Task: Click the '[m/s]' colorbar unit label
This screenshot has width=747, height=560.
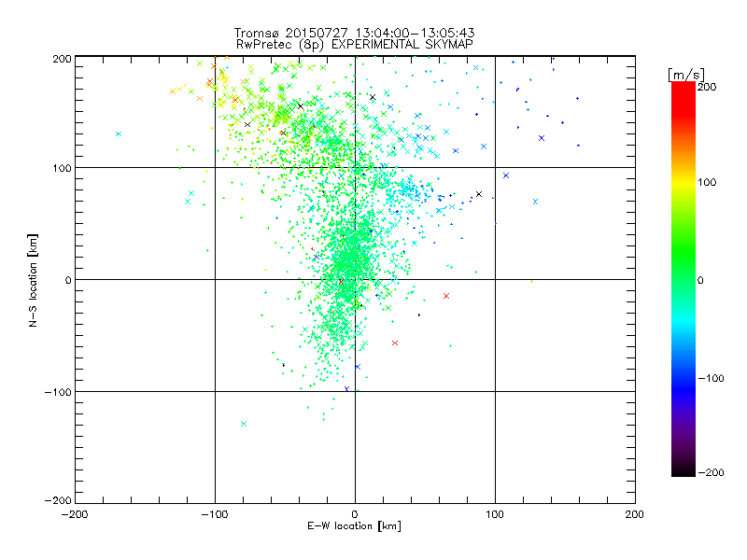Action: point(685,75)
